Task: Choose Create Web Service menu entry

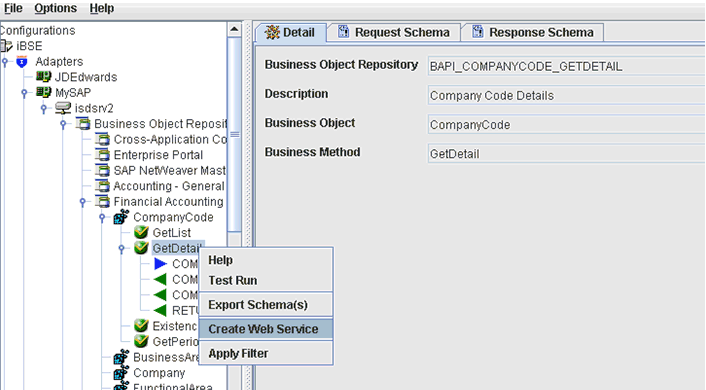Action: pyautogui.click(x=266, y=329)
